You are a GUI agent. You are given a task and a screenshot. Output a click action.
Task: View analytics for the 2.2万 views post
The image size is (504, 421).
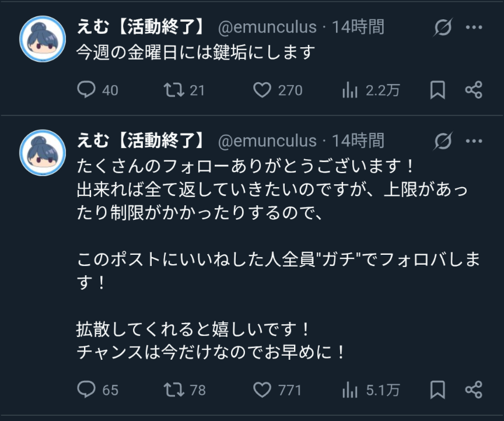pos(349,90)
